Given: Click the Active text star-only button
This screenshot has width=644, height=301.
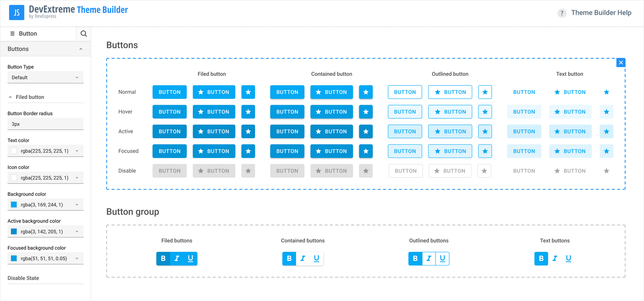Looking at the screenshot, I should [x=606, y=132].
